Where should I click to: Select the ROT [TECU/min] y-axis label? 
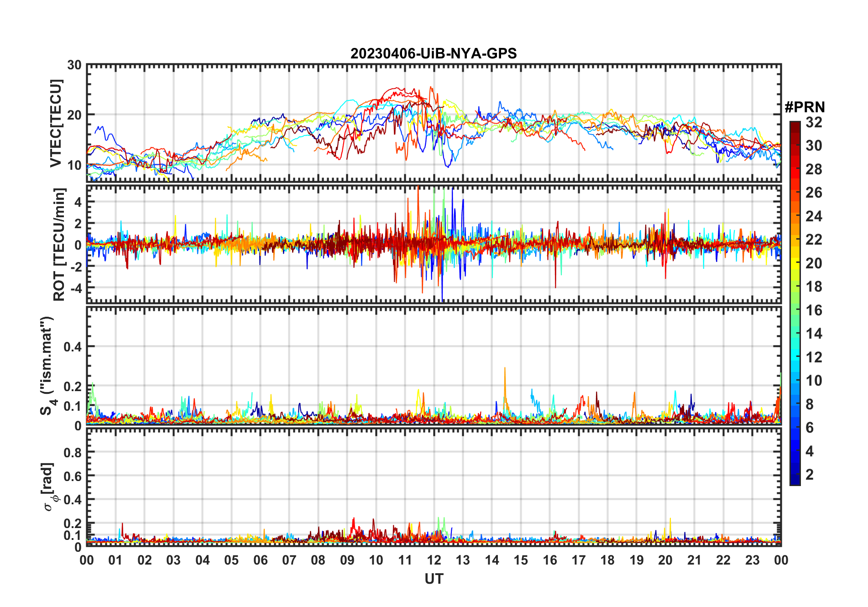click(x=59, y=244)
